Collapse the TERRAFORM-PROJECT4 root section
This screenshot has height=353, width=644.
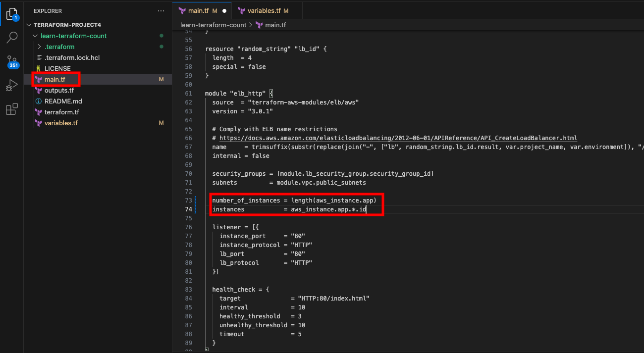[x=29, y=25]
